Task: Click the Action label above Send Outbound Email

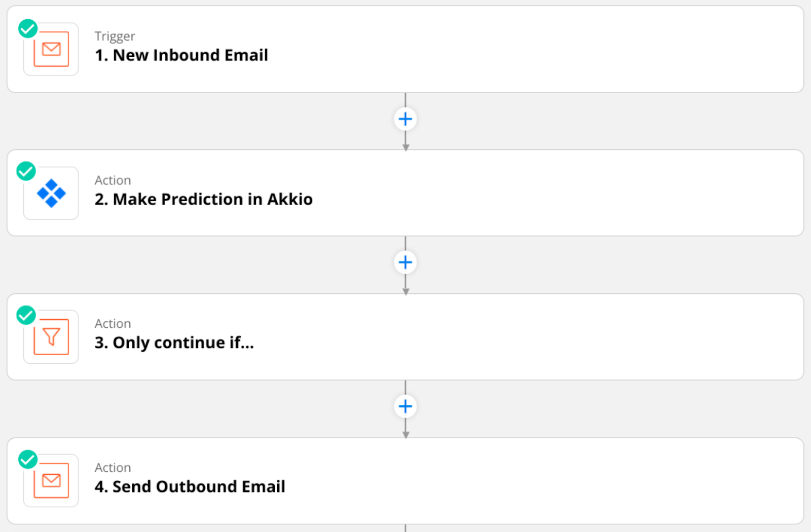Action: point(113,467)
